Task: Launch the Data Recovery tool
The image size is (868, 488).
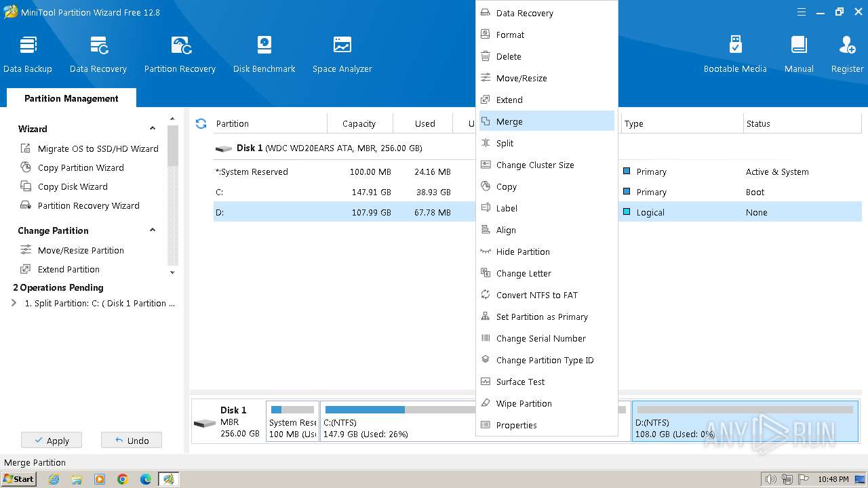Action: point(98,54)
